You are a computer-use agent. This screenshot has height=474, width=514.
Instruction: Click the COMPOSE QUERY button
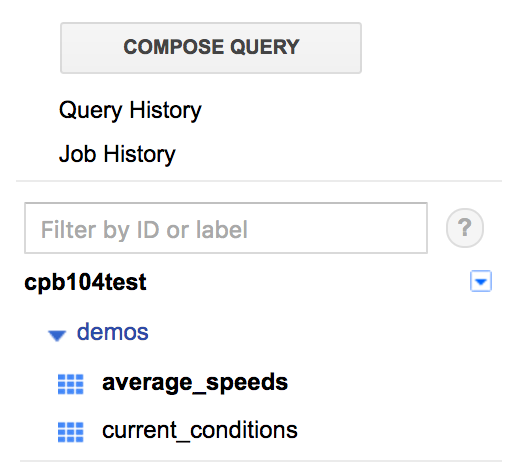(211, 48)
